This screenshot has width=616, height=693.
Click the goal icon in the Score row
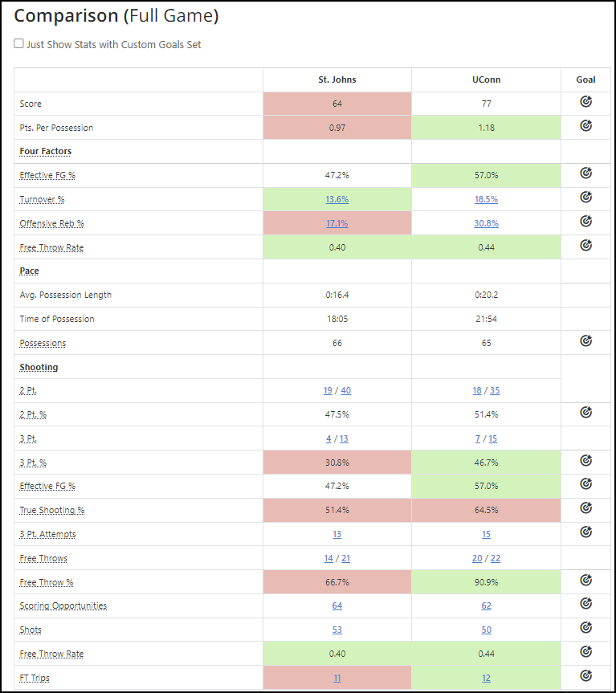[585, 103]
